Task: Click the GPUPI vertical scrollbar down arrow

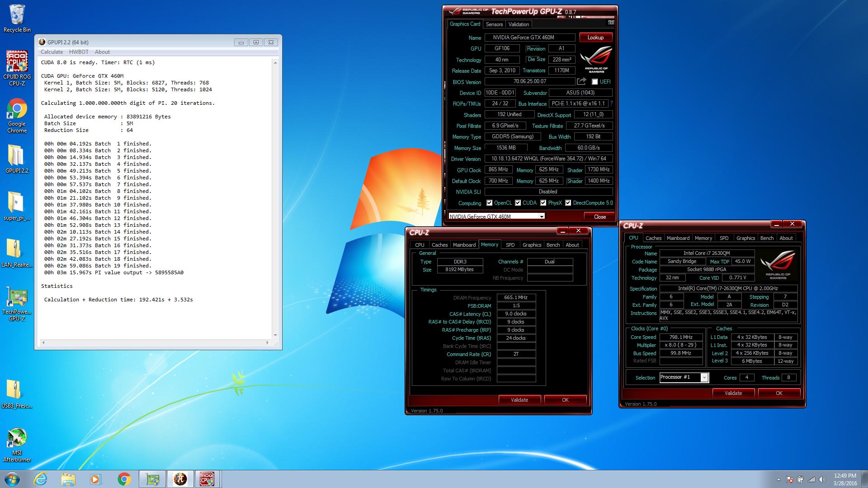Action: [x=275, y=335]
